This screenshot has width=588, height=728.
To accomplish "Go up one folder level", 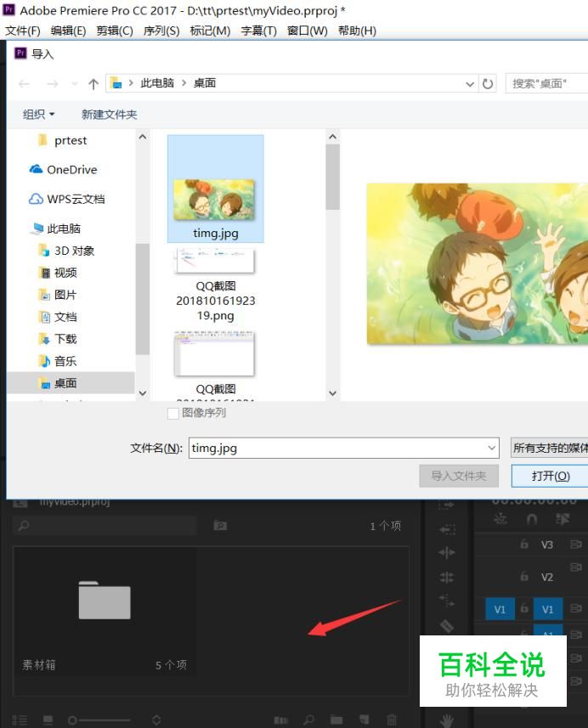I will point(93,83).
